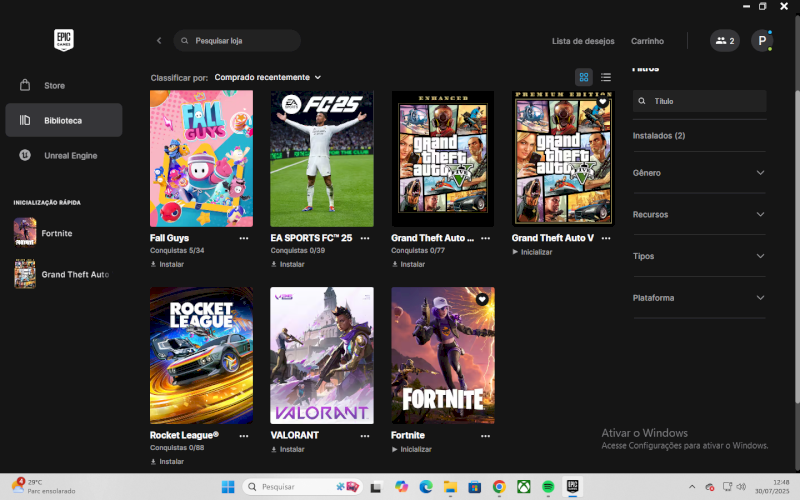Open Lista de desejos link
Image resolution: width=800 pixels, height=500 pixels.
tap(583, 41)
